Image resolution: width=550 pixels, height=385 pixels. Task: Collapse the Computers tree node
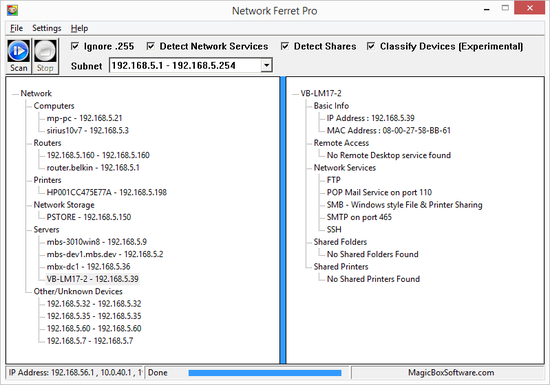[x=54, y=106]
